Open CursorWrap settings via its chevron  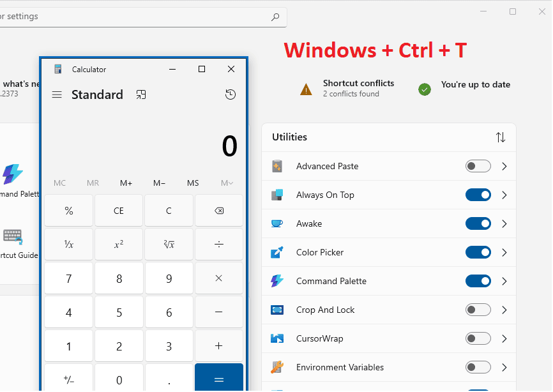click(504, 338)
